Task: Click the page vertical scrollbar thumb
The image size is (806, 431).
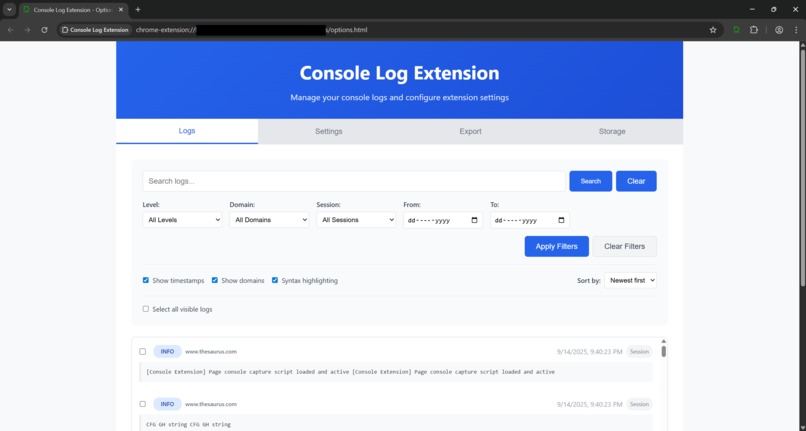Action: coord(802,168)
